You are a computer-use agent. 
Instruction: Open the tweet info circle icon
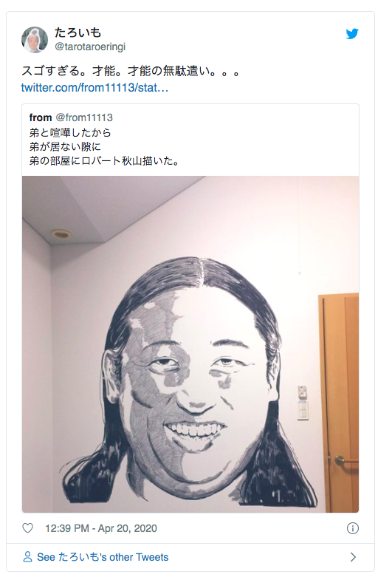(353, 528)
